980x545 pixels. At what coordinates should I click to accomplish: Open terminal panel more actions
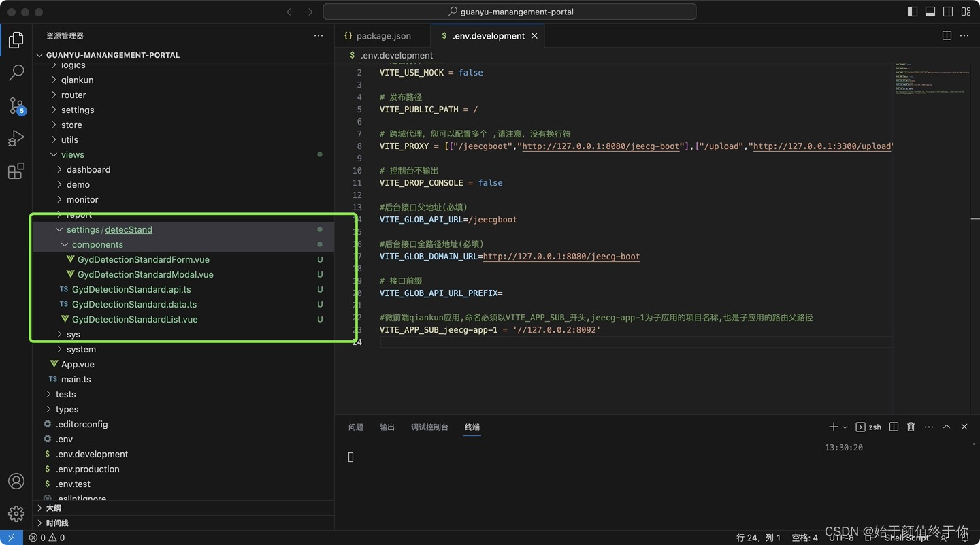929,427
